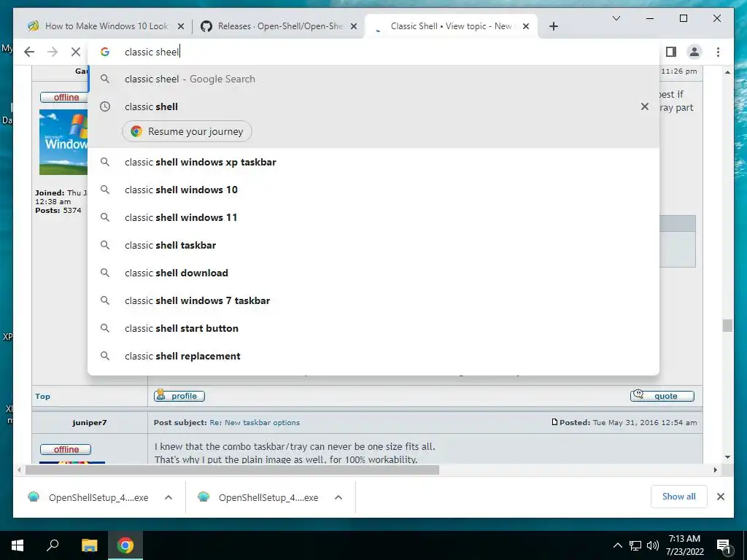Open taskbar Search magnifier
The width and height of the screenshot is (747, 560).
(53, 545)
